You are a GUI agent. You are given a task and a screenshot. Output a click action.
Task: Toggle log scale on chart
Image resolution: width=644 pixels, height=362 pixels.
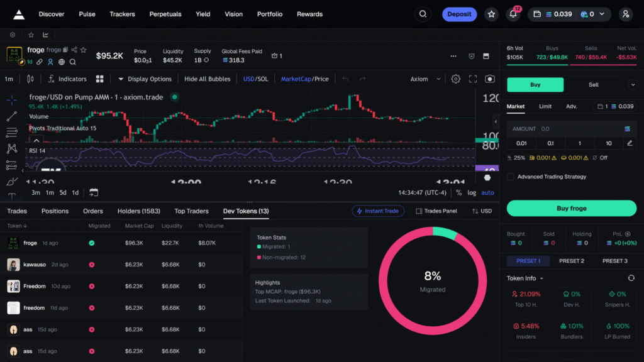click(472, 192)
